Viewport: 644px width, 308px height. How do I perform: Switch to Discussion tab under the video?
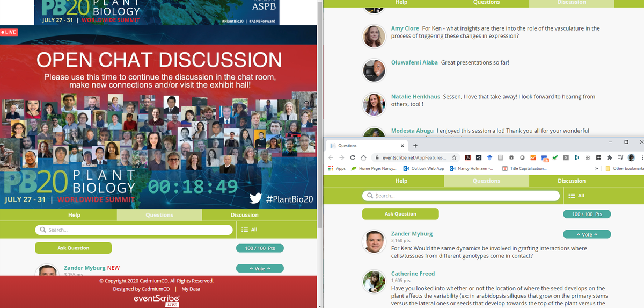tap(244, 215)
